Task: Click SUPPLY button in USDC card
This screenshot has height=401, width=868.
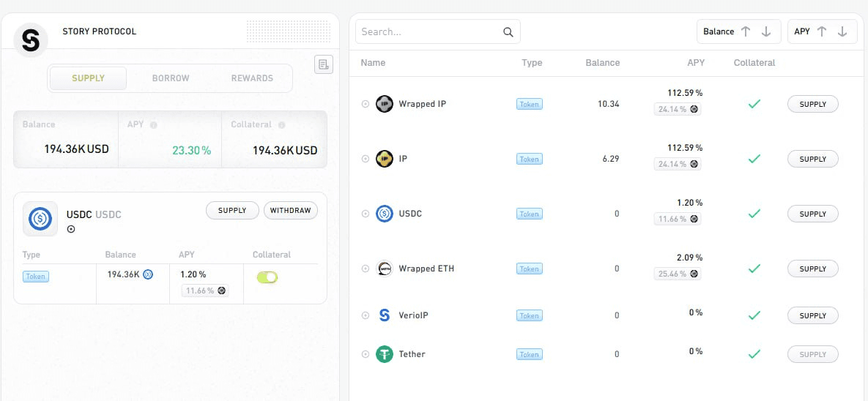Action: click(232, 211)
